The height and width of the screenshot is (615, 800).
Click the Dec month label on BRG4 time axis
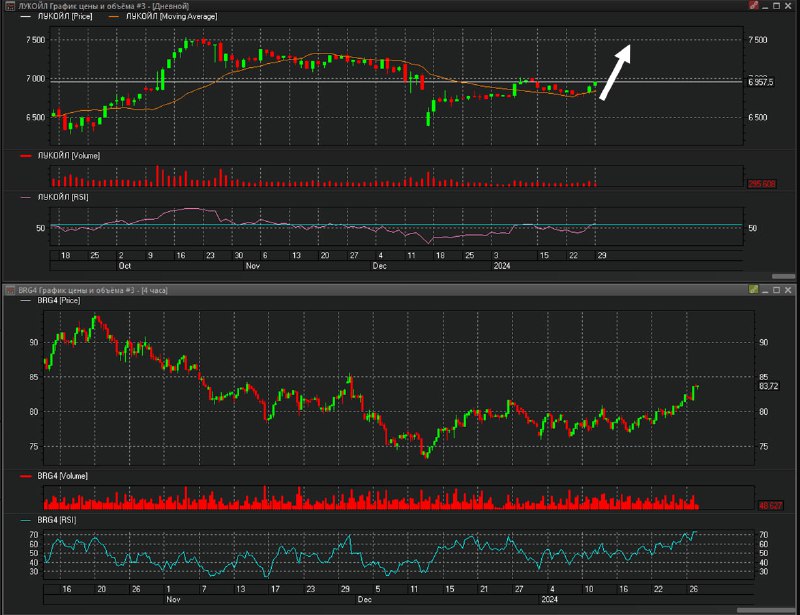point(364,599)
